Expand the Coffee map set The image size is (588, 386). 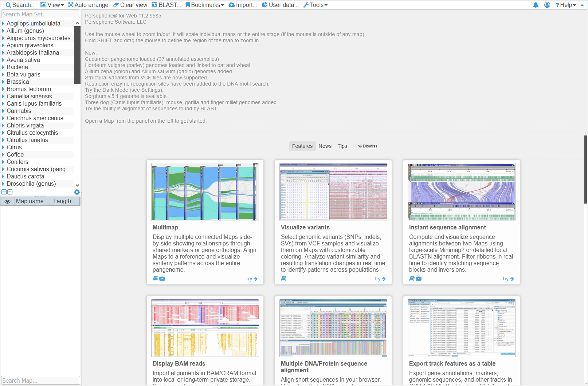3,154
